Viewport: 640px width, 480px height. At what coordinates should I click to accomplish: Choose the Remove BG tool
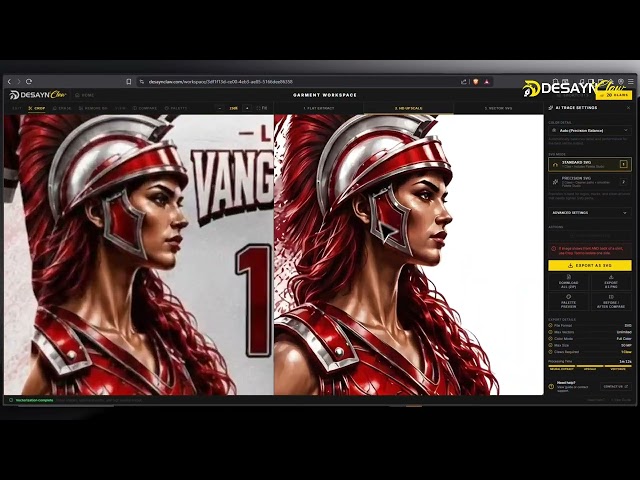(x=93, y=108)
